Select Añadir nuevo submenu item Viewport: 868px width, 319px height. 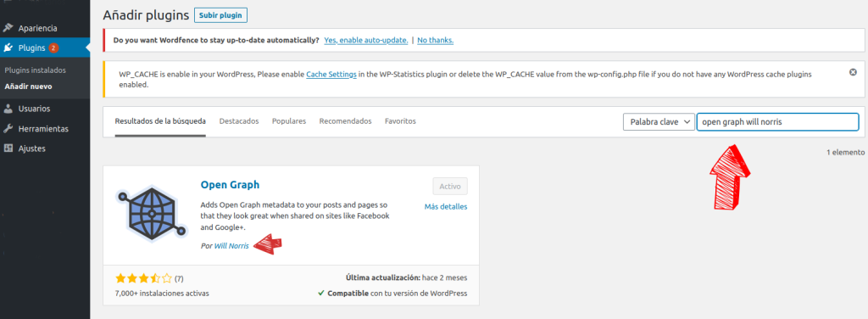(x=28, y=87)
